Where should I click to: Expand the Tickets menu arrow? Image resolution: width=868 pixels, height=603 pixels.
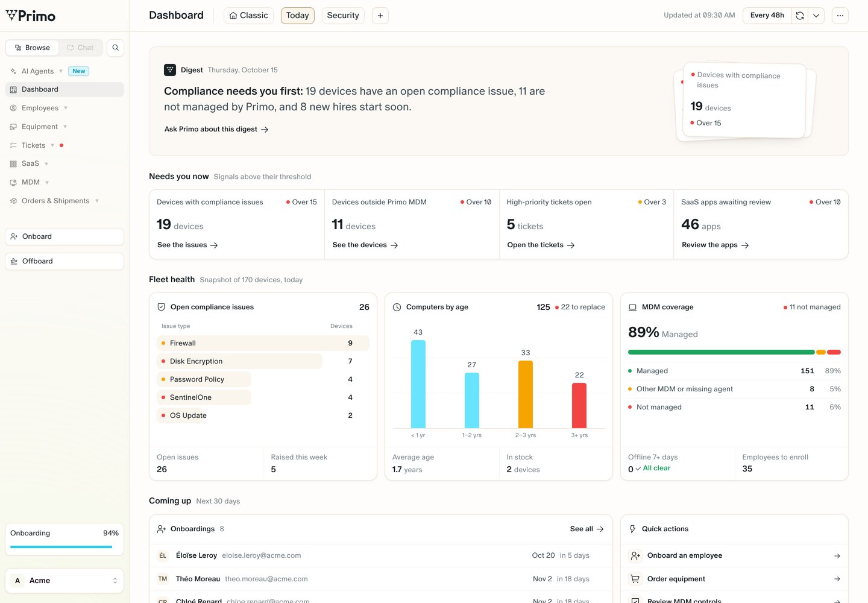tap(52, 145)
